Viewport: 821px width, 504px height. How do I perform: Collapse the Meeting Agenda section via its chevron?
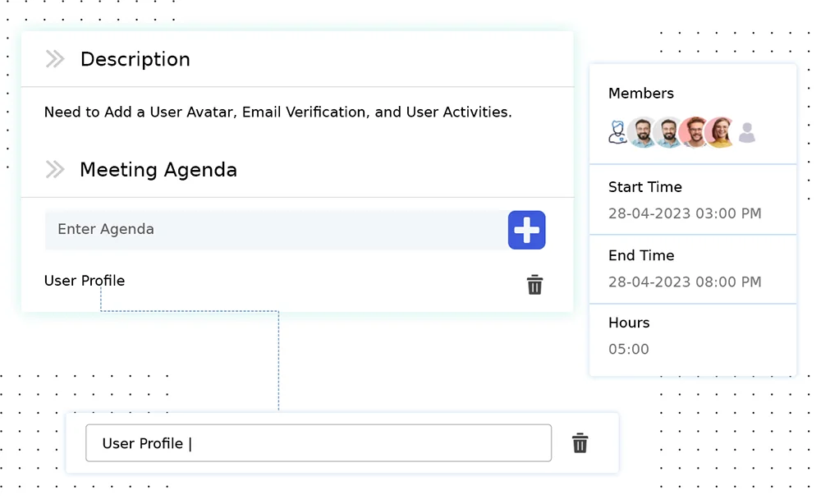click(54, 169)
